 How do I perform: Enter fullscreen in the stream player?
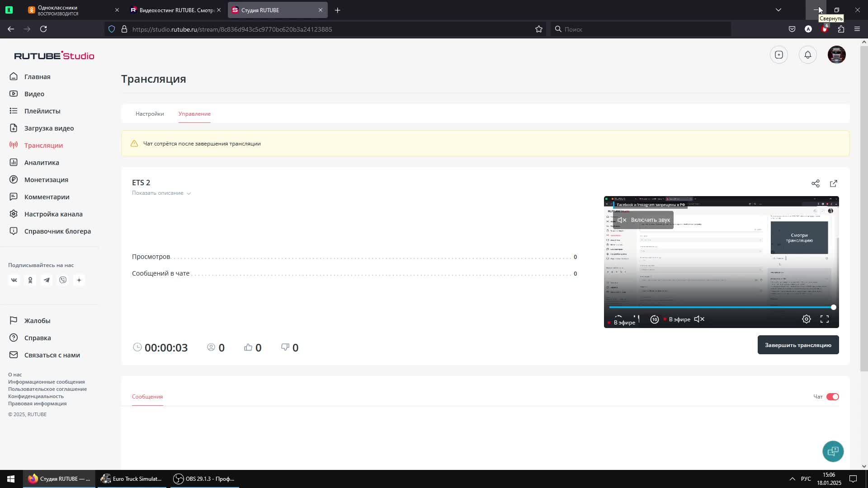825,319
